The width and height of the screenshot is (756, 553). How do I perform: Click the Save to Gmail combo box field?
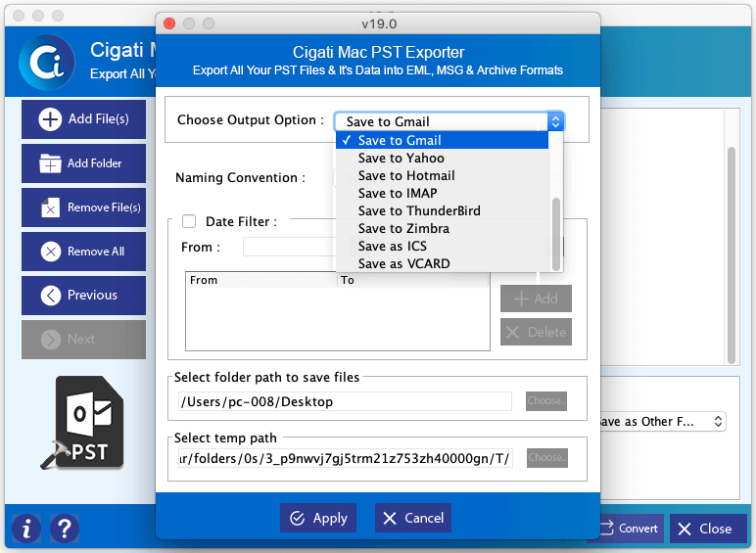pos(449,121)
